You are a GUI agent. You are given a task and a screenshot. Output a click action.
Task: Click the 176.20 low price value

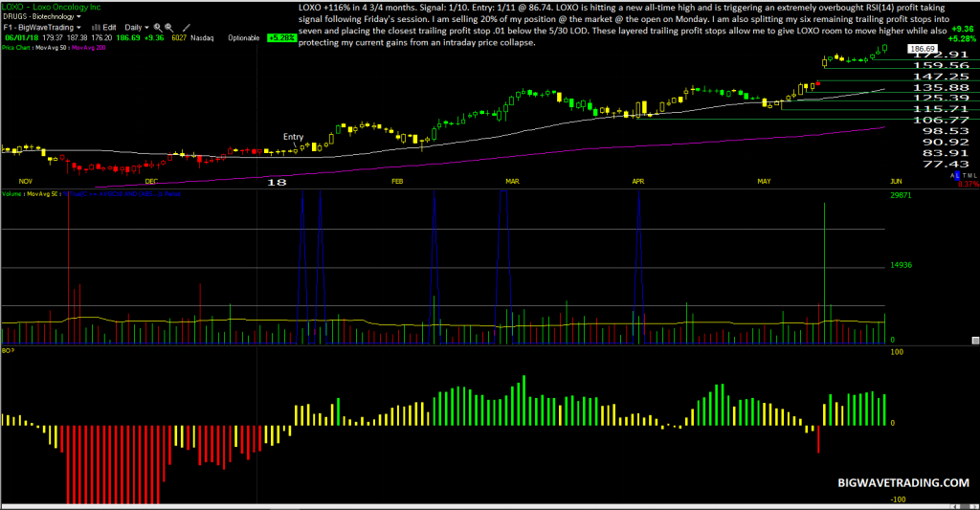[x=101, y=37]
